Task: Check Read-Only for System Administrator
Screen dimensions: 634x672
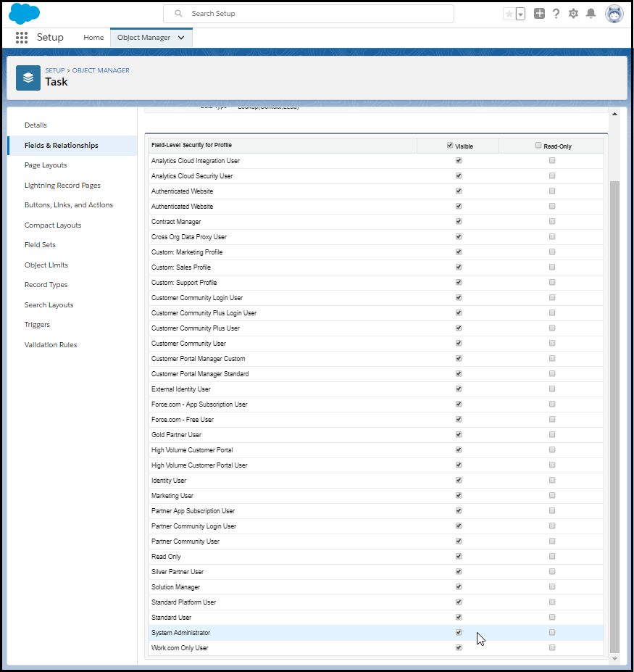Action: click(552, 633)
